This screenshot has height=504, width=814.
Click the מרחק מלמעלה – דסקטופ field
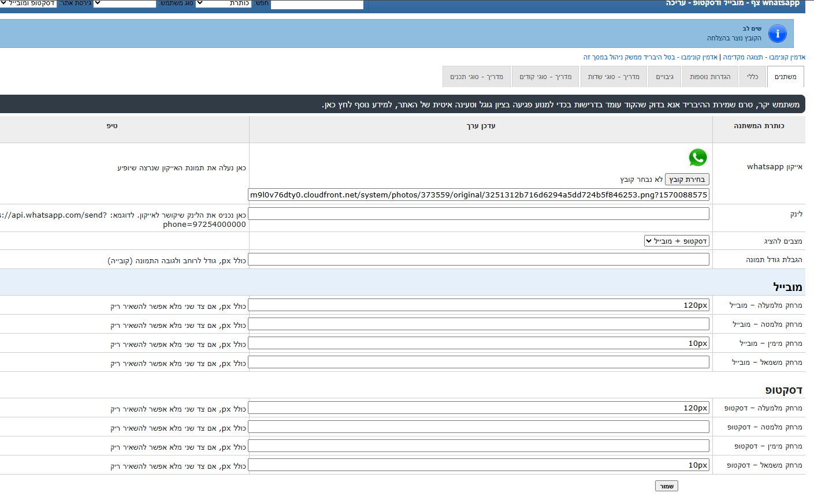click(479, 408)
